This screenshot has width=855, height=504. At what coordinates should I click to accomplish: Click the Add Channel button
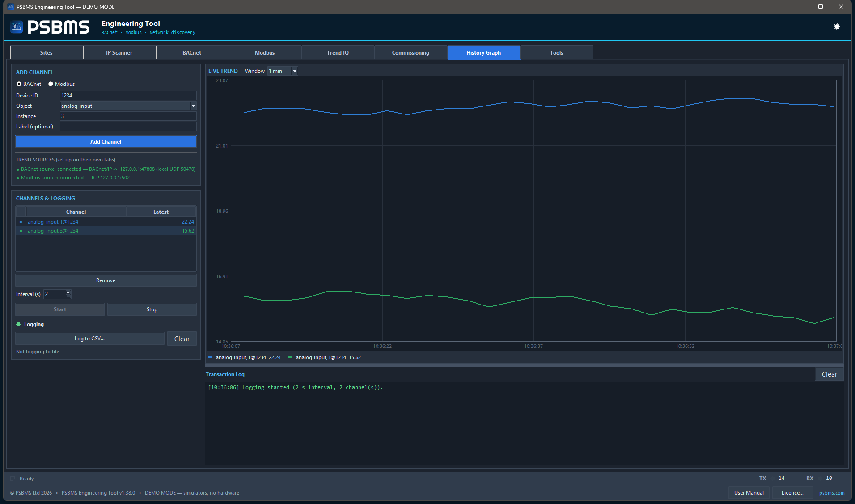(106, 142)
